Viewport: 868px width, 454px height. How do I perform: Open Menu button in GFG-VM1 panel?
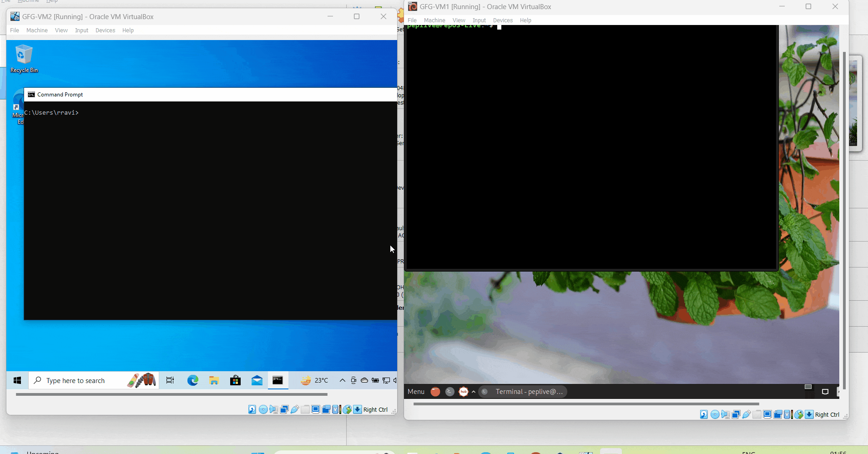click(416, 392)
